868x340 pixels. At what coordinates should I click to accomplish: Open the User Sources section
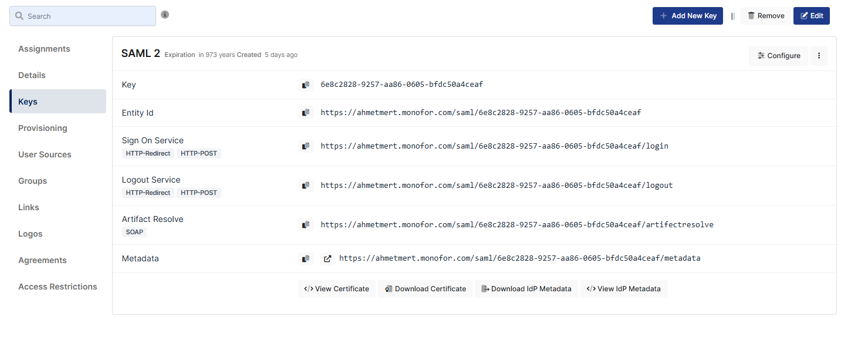58,154
